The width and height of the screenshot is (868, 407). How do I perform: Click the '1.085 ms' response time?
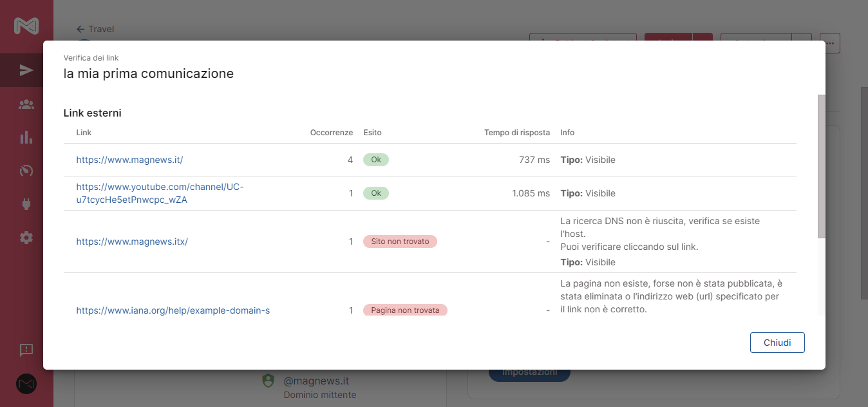click(531, 193)
